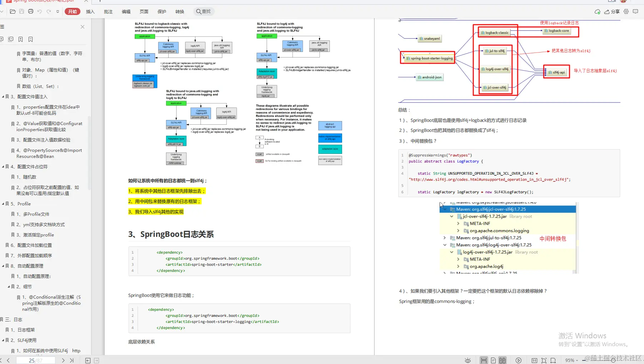The height and width of the screenshot is (364, 644).
Task: Close the bookmark side panel
Action: tap(83, 27)
